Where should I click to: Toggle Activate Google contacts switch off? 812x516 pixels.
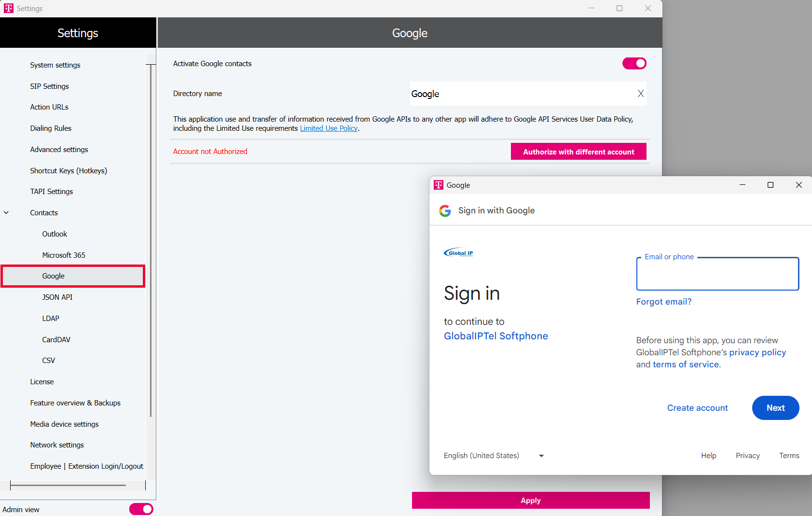[634, 63]
